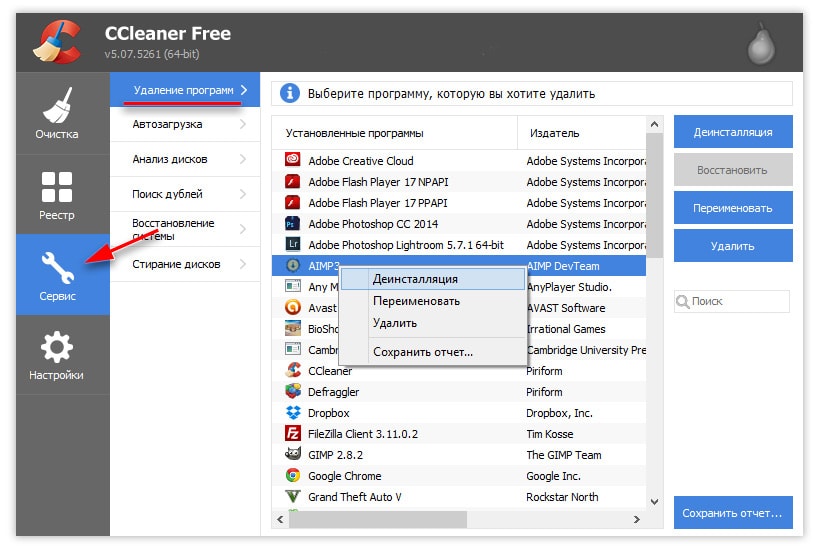This screenshot has width=820, height=552.
Task: Open the Стирание дисков tab
Action: coord(185,264)
